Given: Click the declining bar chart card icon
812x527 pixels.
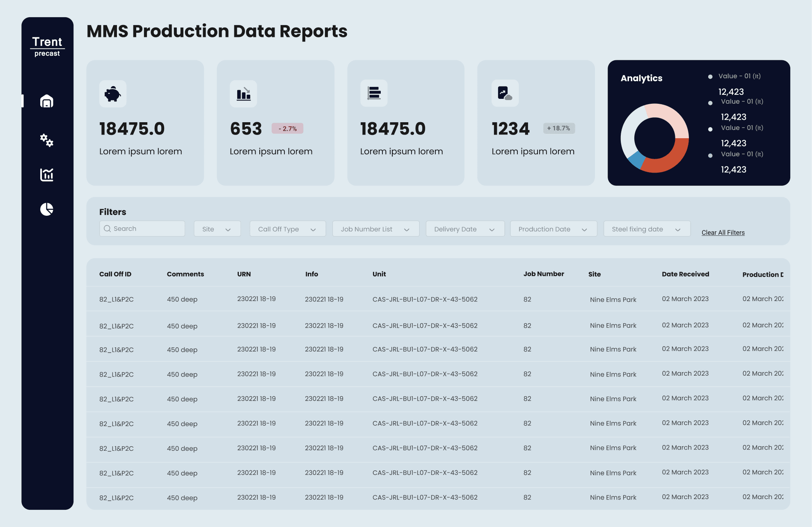Looking at the screenshot, I should (243, 94).
